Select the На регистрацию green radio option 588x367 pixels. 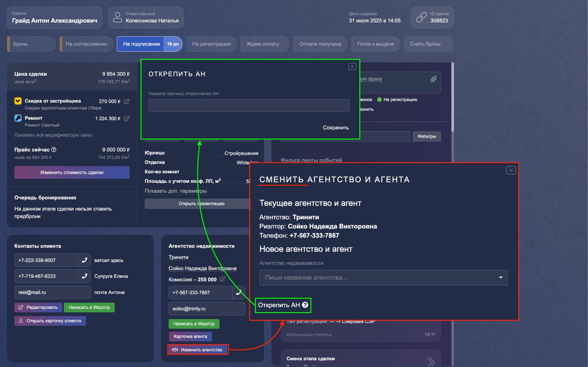pos(380,99)
